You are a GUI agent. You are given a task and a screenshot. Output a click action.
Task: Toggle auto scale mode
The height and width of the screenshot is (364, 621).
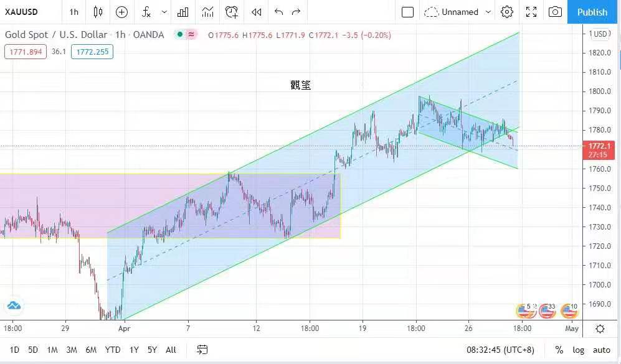(x=601, y=350)
